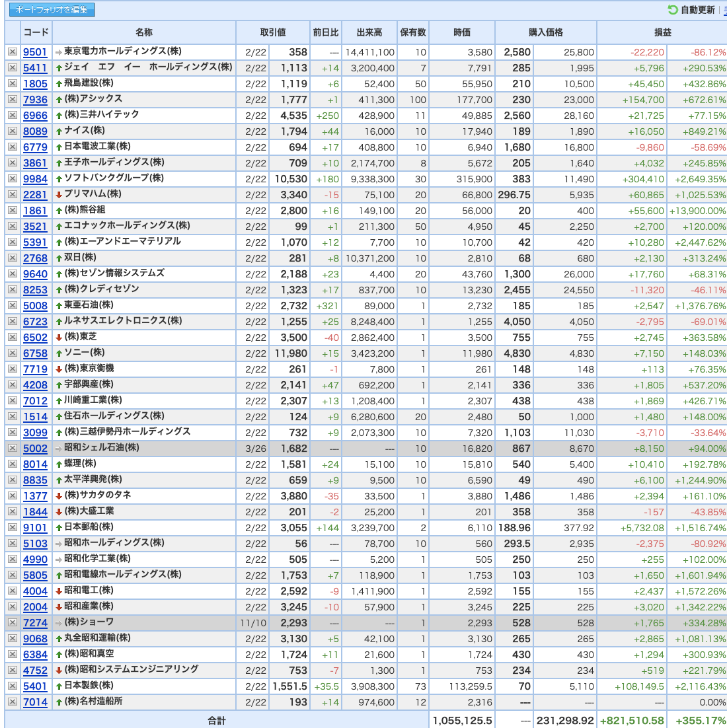Remove row 7014 using its X icon
Screen dimensions: 727x728
[13, 702]
